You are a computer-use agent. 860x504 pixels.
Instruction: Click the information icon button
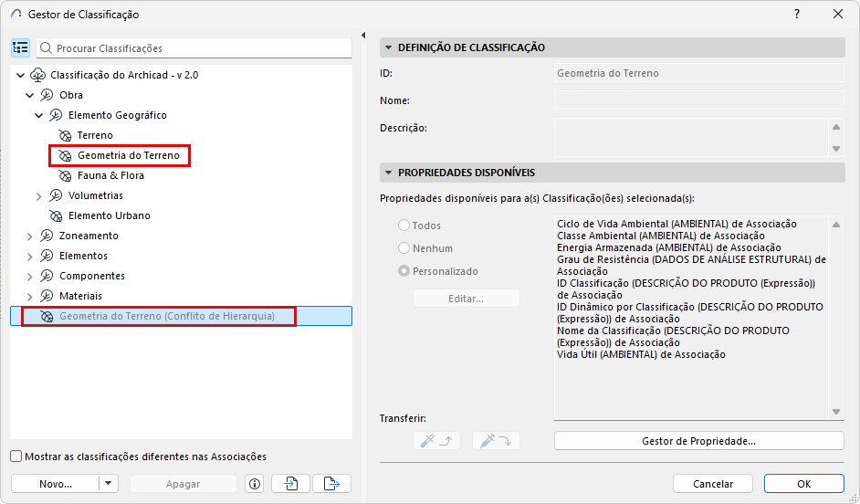[255, 484]
